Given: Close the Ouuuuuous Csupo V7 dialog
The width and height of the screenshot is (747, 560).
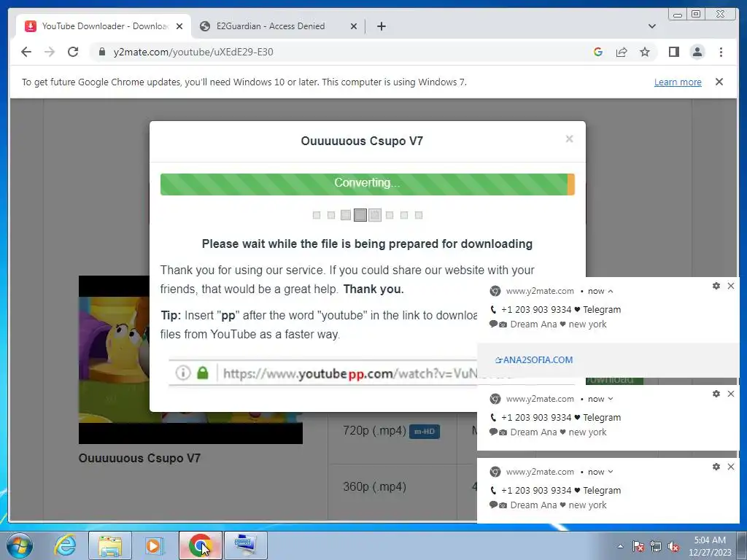Looking at the screenshot, I should click(x=569, y=139).
